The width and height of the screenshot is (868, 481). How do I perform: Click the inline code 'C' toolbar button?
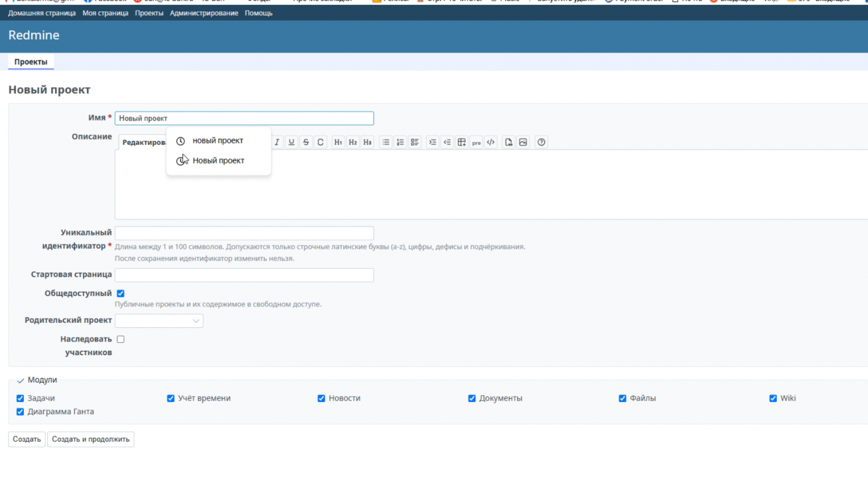[x=320, y=142]
